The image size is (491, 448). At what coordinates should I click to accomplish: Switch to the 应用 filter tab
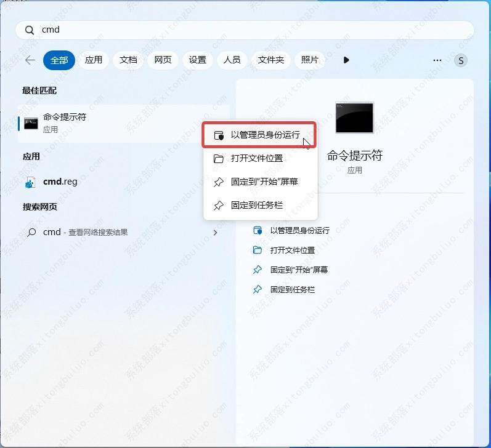pos(94,60)
